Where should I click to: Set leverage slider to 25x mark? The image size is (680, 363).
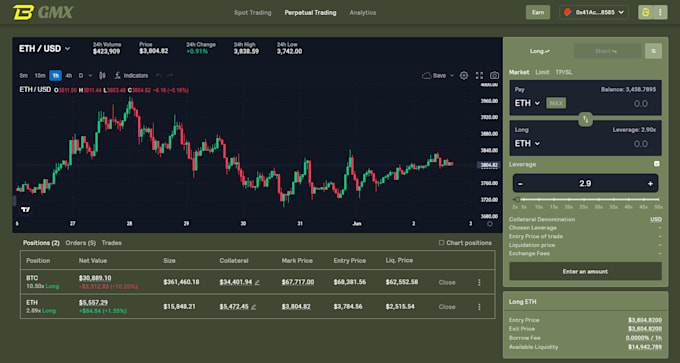[x=584, y=199]
